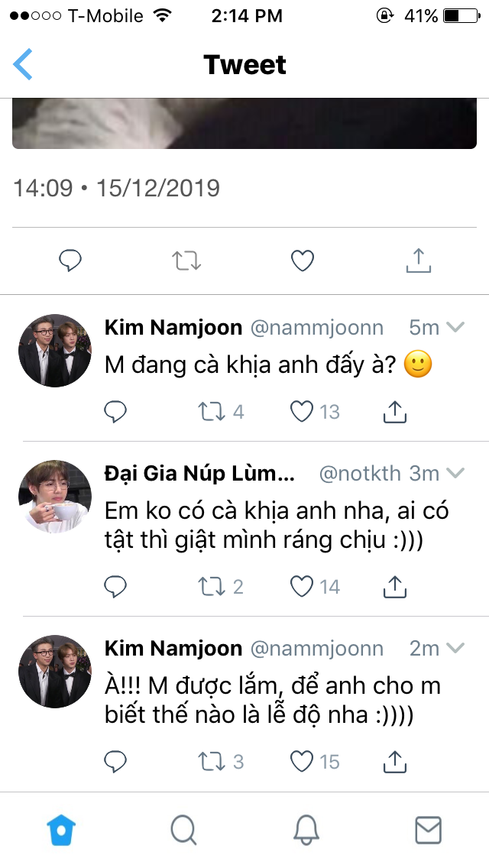Share the main tweet
Image resolution: width=489 pixels, height=868 pixels.
click(x=418, y=261)
